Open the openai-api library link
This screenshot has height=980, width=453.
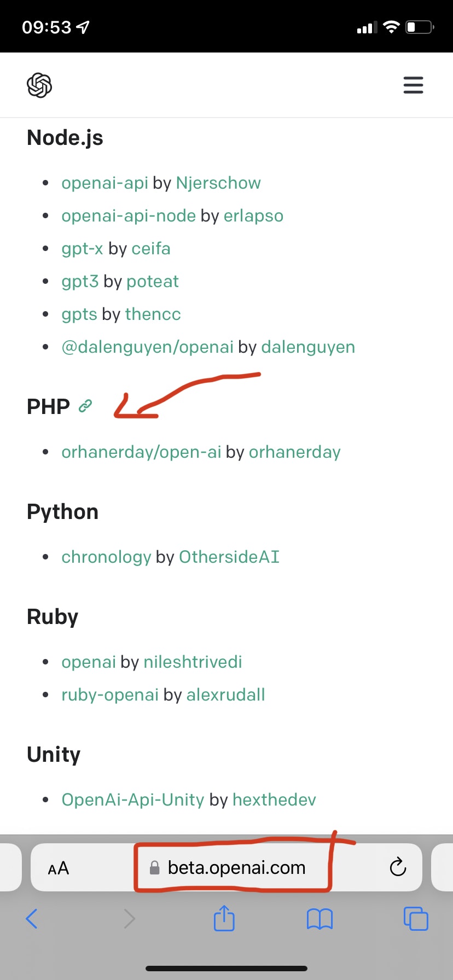click(x=104, y=183)
